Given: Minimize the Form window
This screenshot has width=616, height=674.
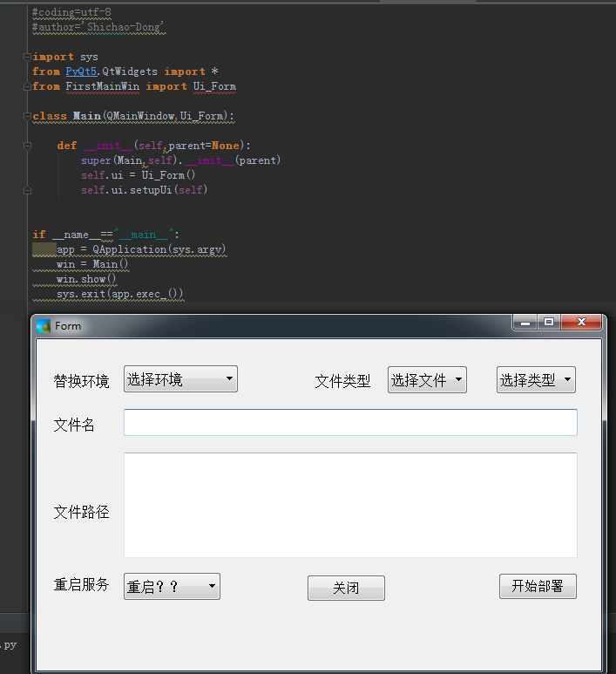Looking at the screenshot, I should point(525,322).
